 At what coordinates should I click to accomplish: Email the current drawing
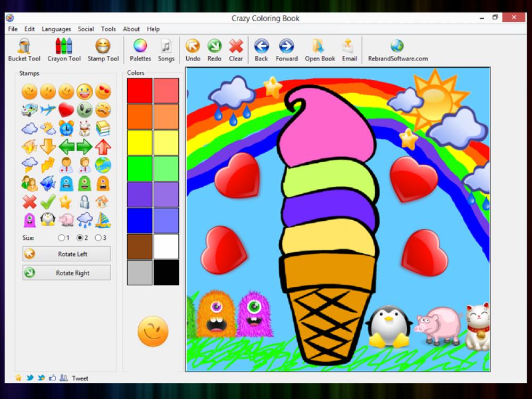point(349,49)
